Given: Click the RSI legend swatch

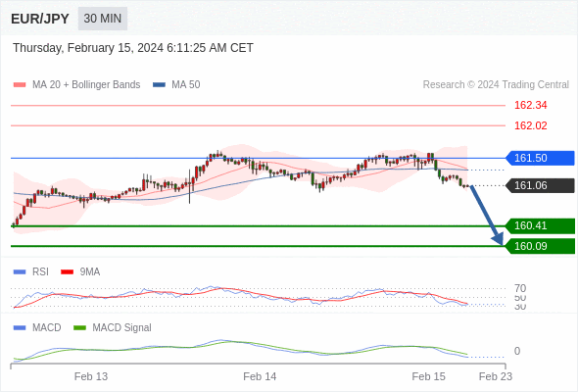Looking at the screenshot, I should click(x=20, y=272).
